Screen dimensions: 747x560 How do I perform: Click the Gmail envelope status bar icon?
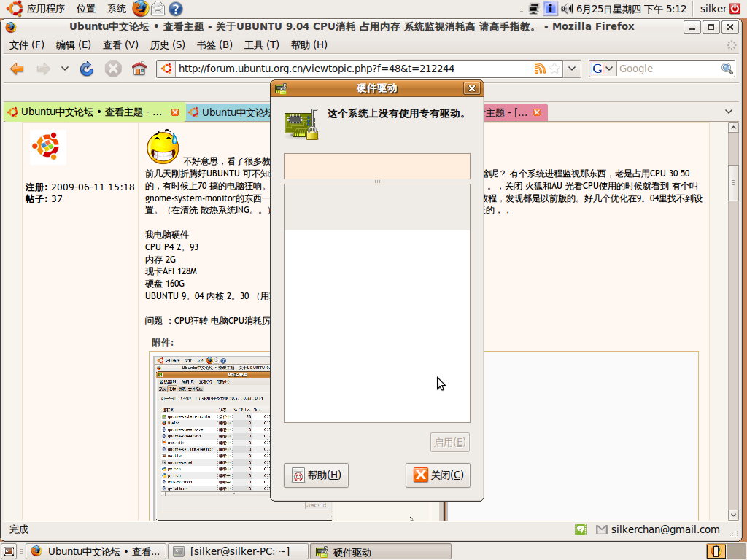[x=602, y=529]
